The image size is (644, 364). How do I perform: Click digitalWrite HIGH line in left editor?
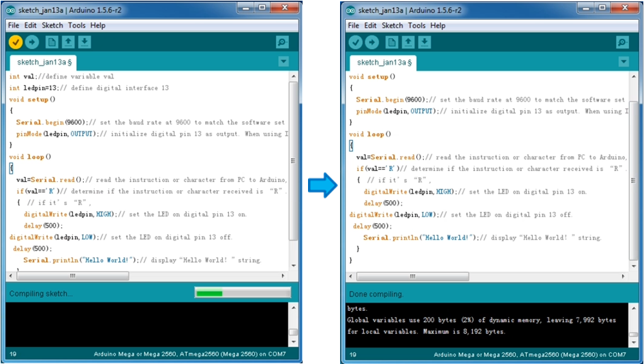[136, 214]
